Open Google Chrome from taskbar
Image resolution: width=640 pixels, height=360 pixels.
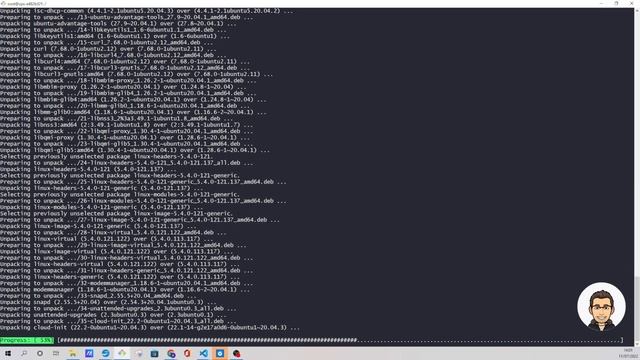click(x=171, y=353)
